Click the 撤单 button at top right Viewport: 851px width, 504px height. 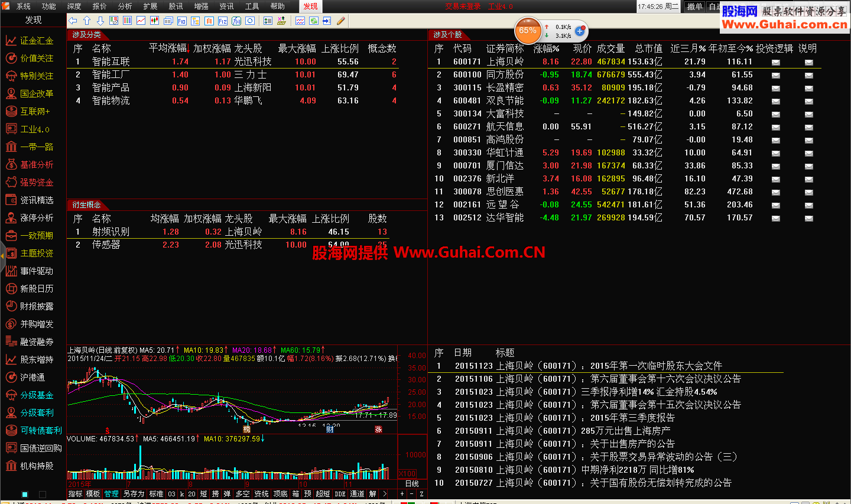point(695,6)
